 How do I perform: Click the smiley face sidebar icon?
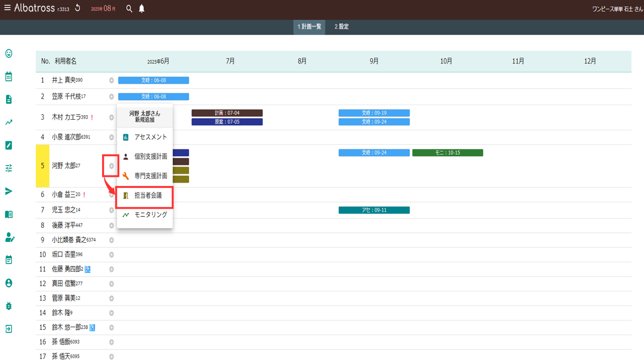click(x=9, y=53)
